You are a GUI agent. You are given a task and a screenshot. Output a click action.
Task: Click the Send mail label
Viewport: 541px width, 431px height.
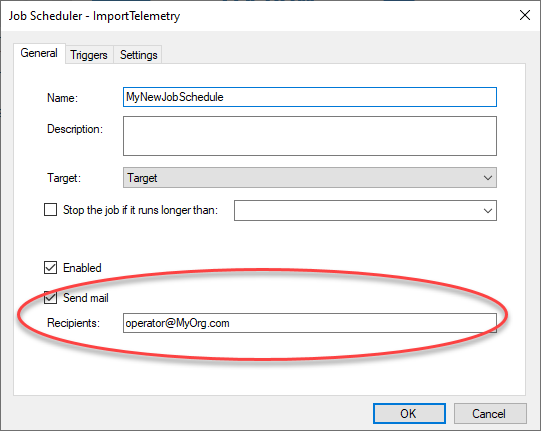click(86, 298)
